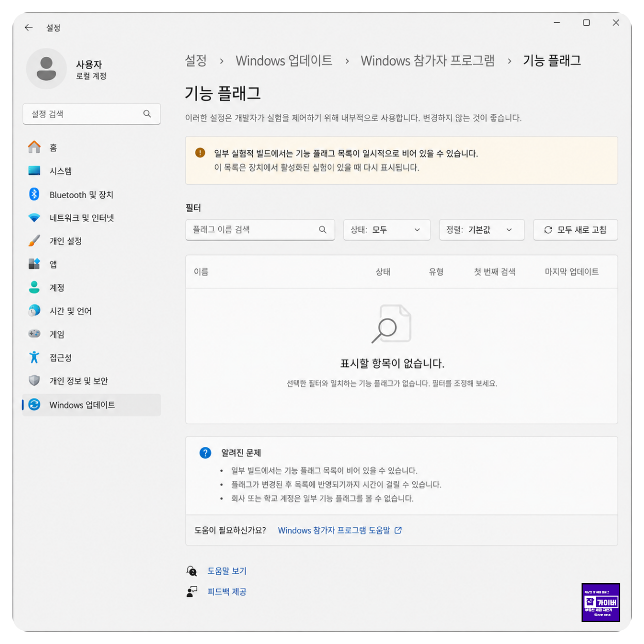The width and height of the screenshot is (644, 644).
Task: Click the Apps icon in sidebar
Action: click(35, 264)
